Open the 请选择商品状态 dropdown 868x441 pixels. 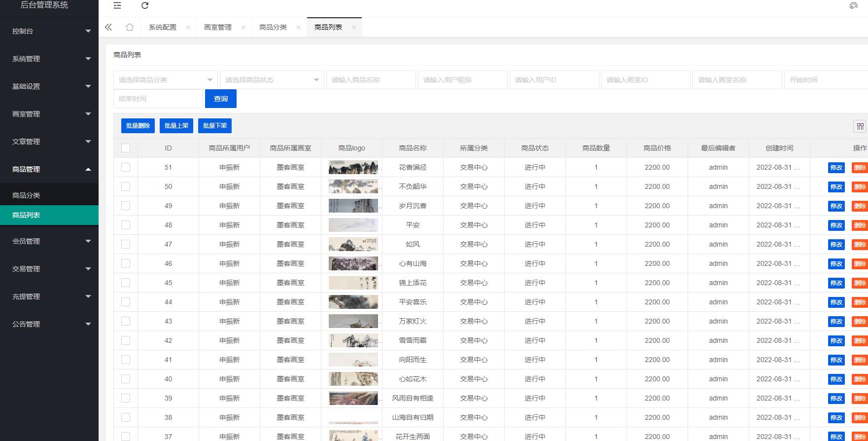click(272, 80)
